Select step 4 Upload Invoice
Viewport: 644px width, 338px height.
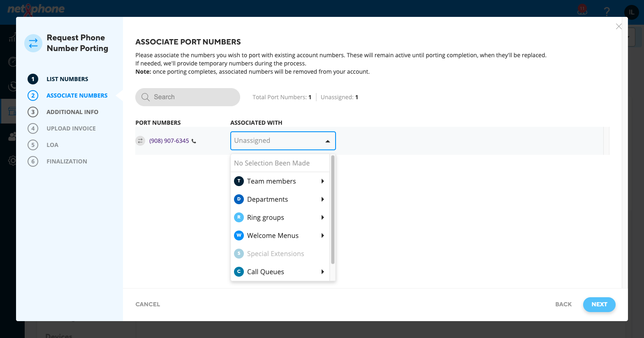(x=62, y=128)
